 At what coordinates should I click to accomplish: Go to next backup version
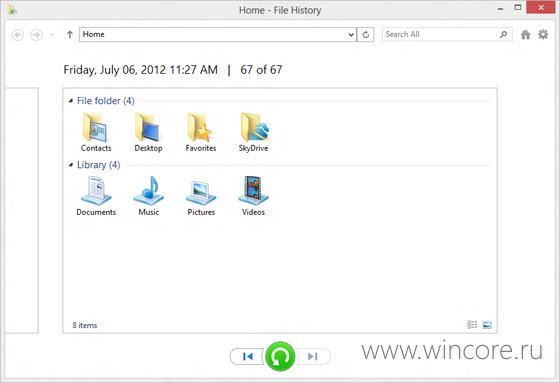pyautogui.click(x=313, y=356)
